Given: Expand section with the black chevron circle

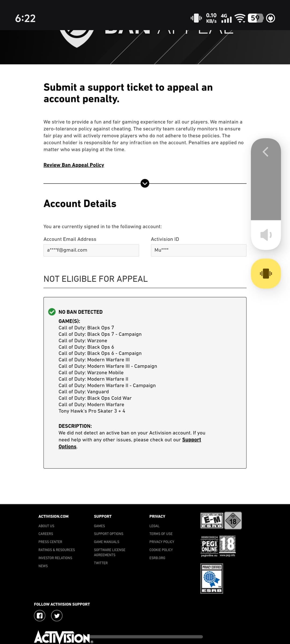Looking at the screenshot, I should pyautogui.click(x=145, y=183).
